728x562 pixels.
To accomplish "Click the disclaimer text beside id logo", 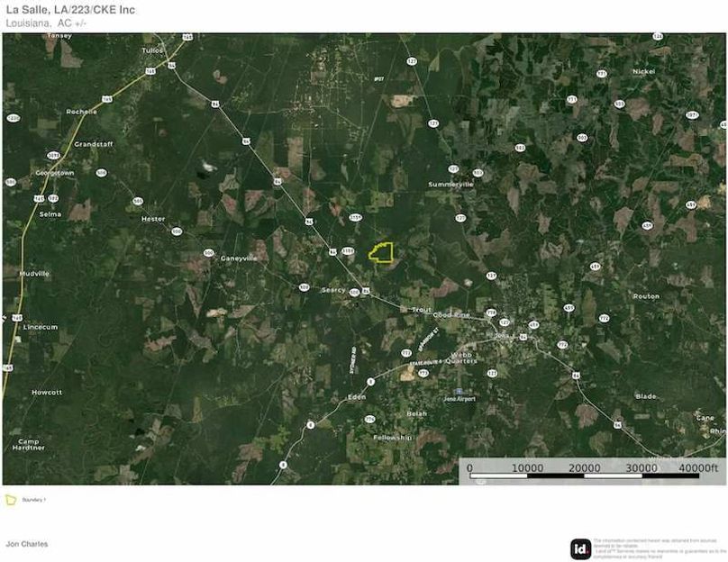I will [x=660, y=548].
